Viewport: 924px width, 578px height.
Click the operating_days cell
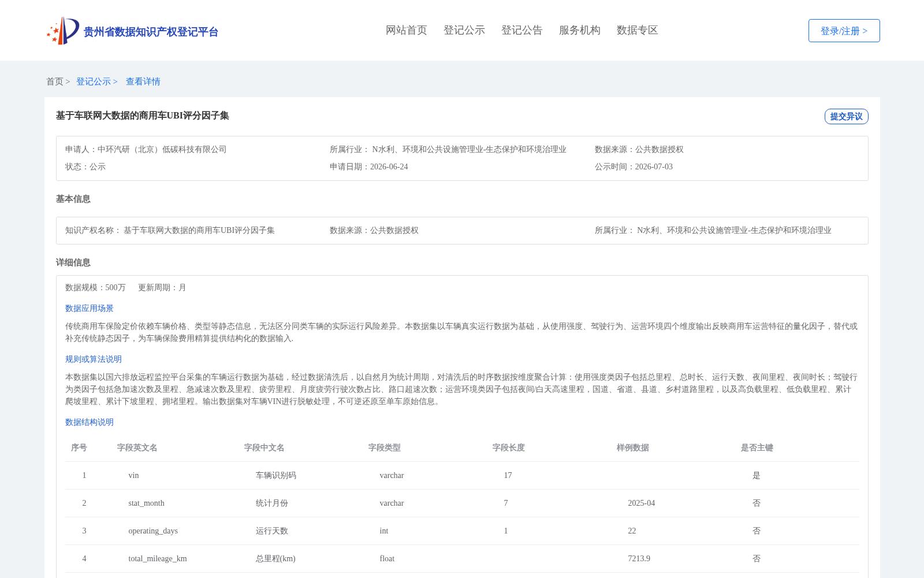click(x=153, y=531)
